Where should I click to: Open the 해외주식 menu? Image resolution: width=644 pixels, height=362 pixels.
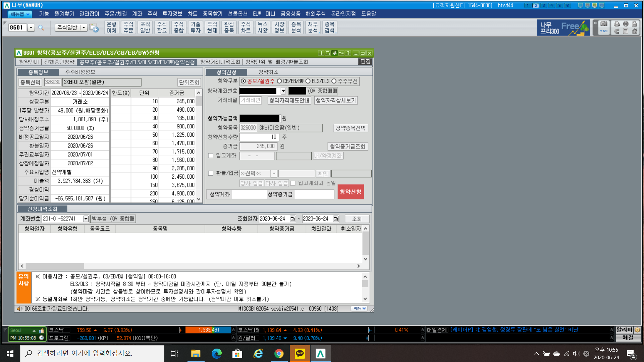315,14
